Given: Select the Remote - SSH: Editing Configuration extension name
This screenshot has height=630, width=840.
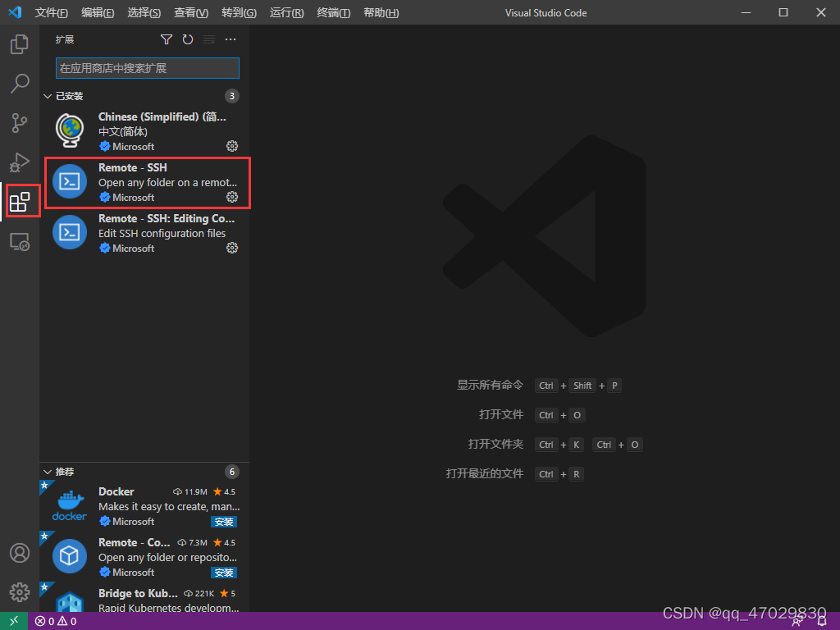Looking at the screenshot, I should pos(167,218).
